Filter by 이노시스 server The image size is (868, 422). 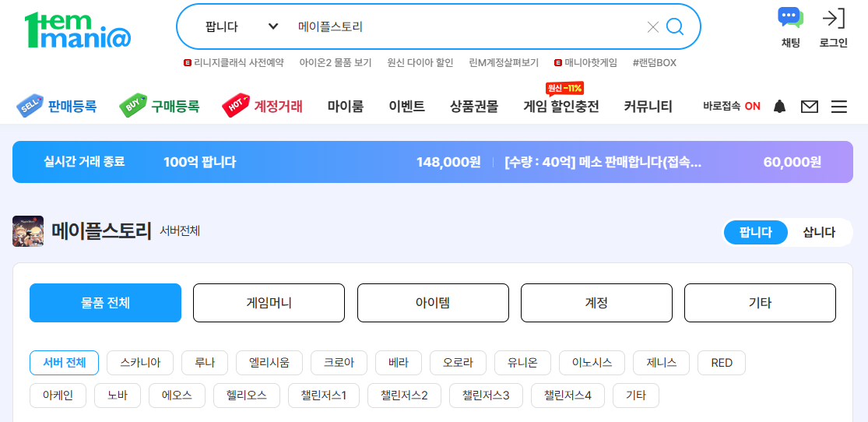[592, 363]
